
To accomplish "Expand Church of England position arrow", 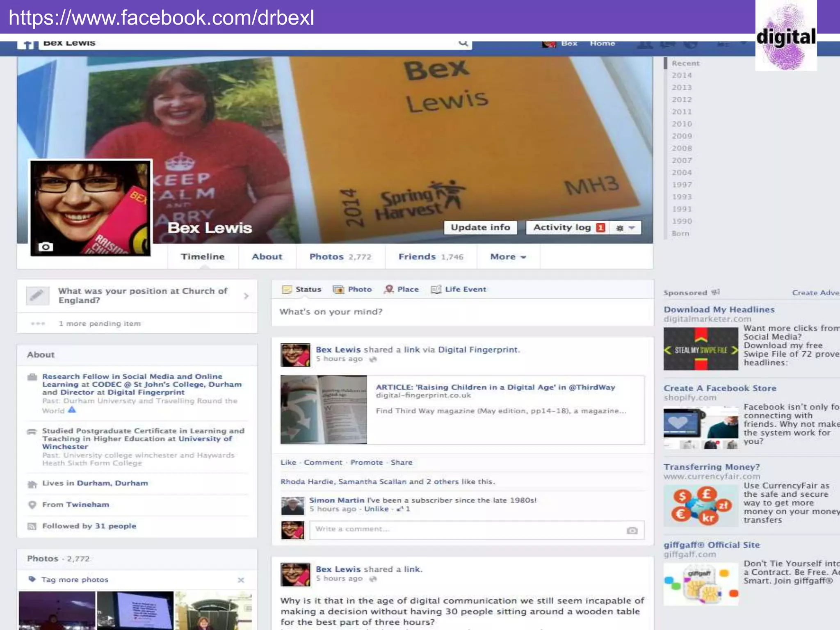I will [x=246, y=296].
